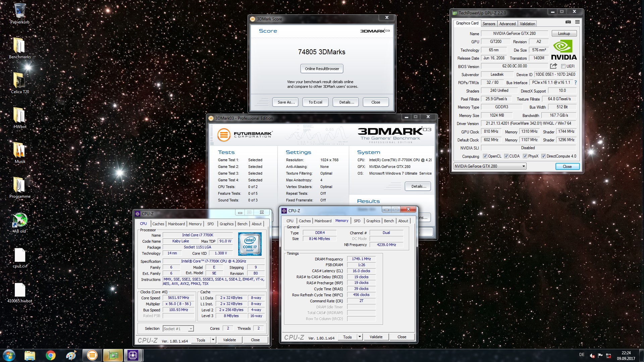Open About tab in right CPU-Z window
This screenshot has height=362, width=644.
pos(403,221)
